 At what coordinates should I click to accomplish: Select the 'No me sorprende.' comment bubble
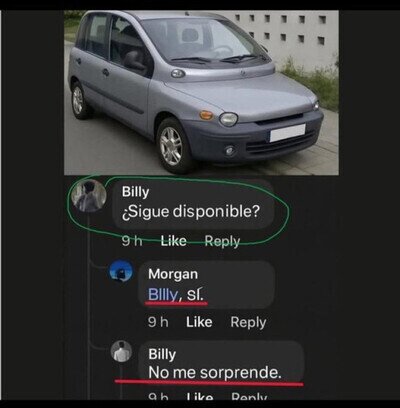tap(221, 362)
